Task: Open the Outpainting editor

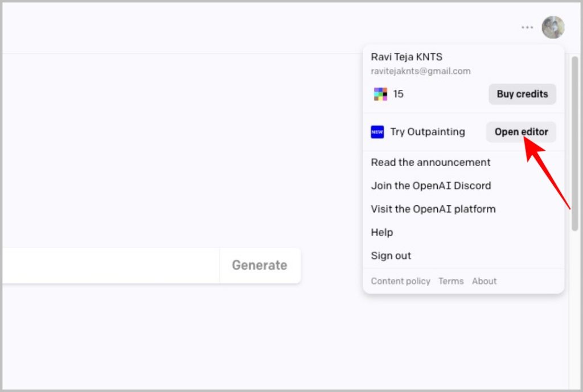Action: coord(521,132)
